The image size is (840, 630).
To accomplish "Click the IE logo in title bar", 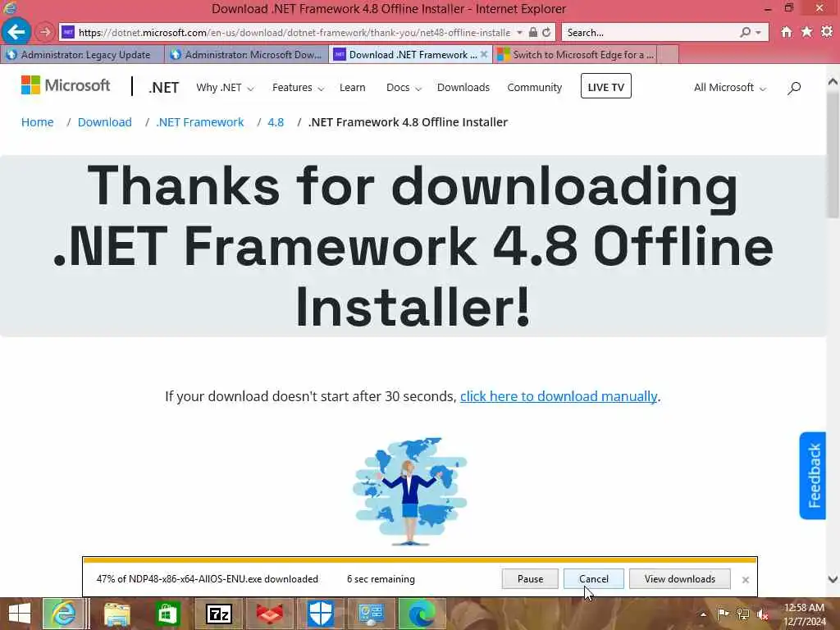I will click(x=10, y=7).
